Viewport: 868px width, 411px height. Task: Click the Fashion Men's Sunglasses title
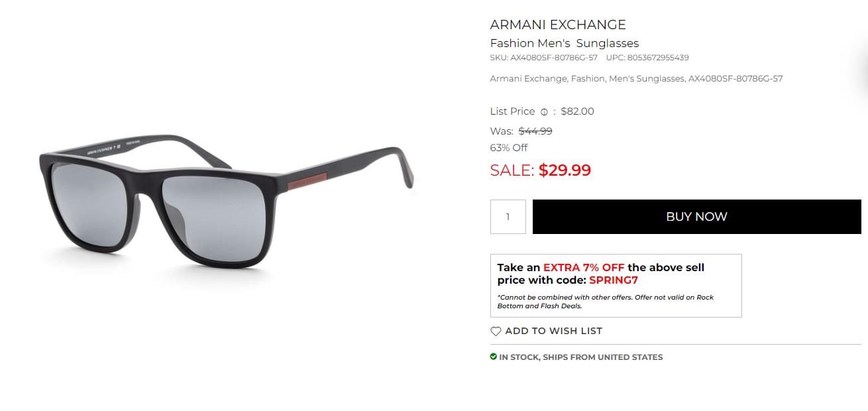point(564,43)
